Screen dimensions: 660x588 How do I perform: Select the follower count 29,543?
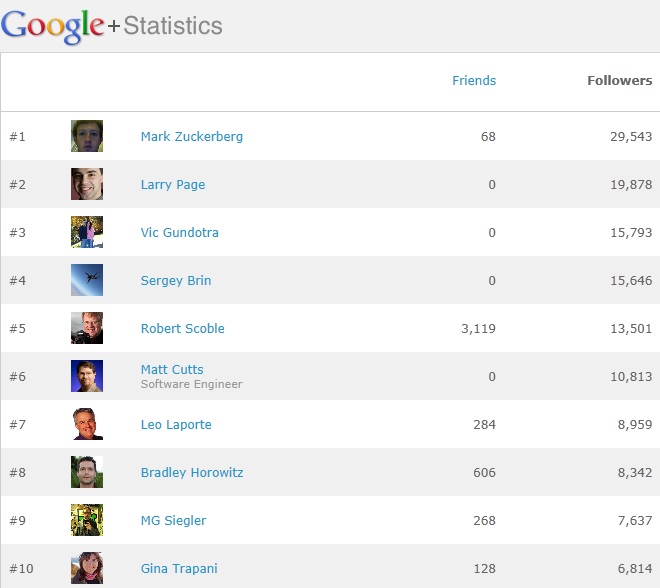point(631,137)
